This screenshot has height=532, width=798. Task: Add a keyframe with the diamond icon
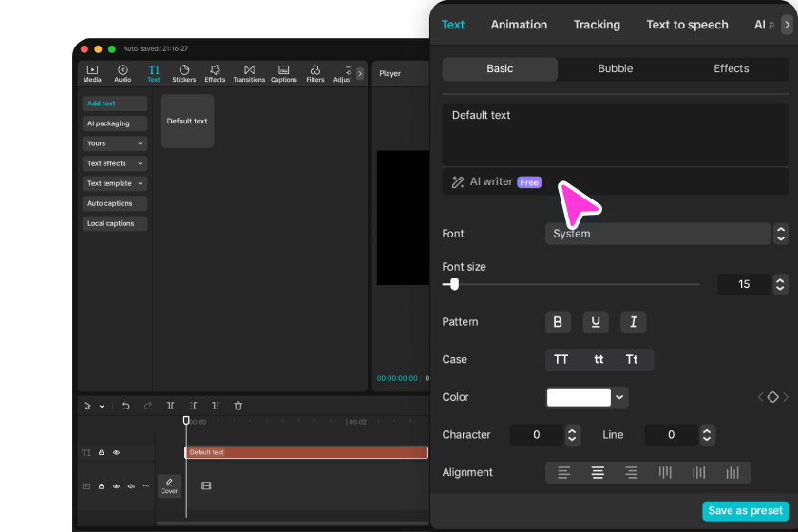pyautogui.click(x=772, y=397)
